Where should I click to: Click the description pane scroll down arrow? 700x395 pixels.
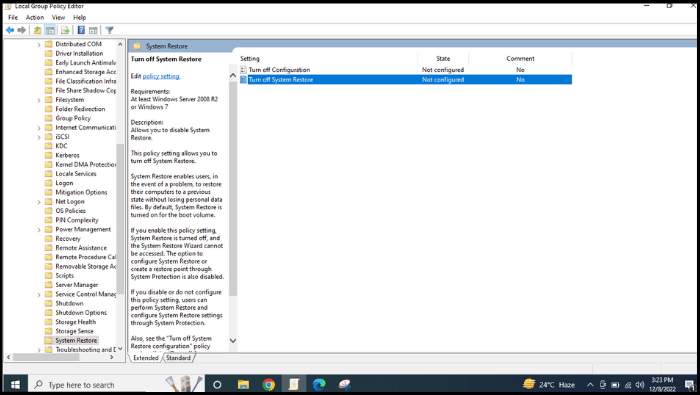tap(233, 341)
